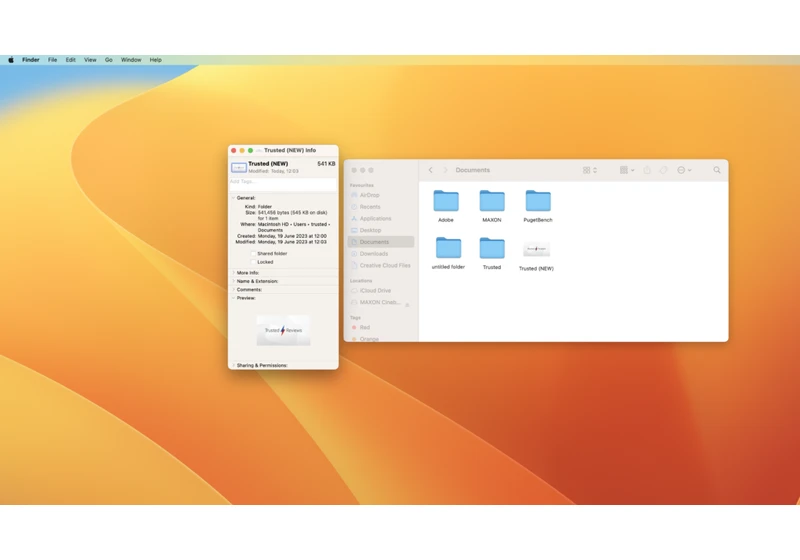Close the Trusted (NEW) Info window

(234, 150)
